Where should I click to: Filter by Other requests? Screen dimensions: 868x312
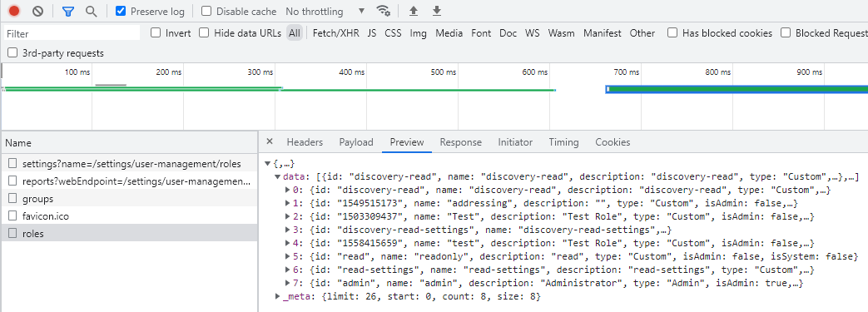[642, 33]
